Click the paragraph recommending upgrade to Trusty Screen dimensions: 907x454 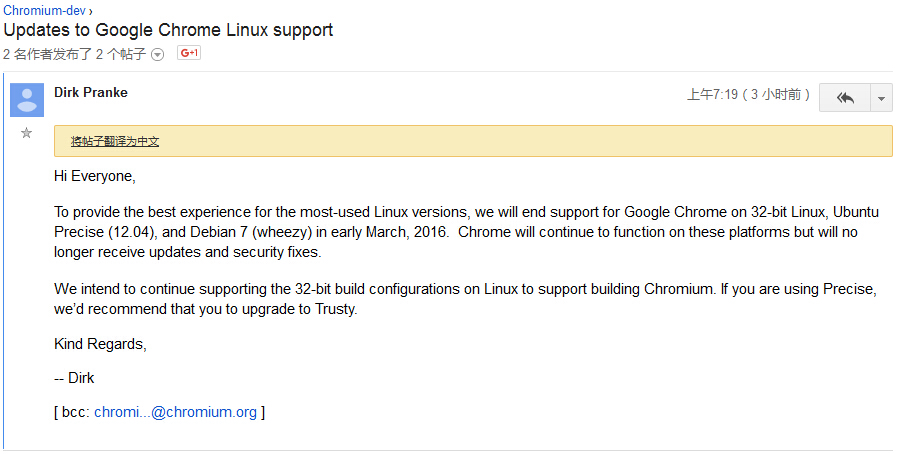tap(465, 299)
